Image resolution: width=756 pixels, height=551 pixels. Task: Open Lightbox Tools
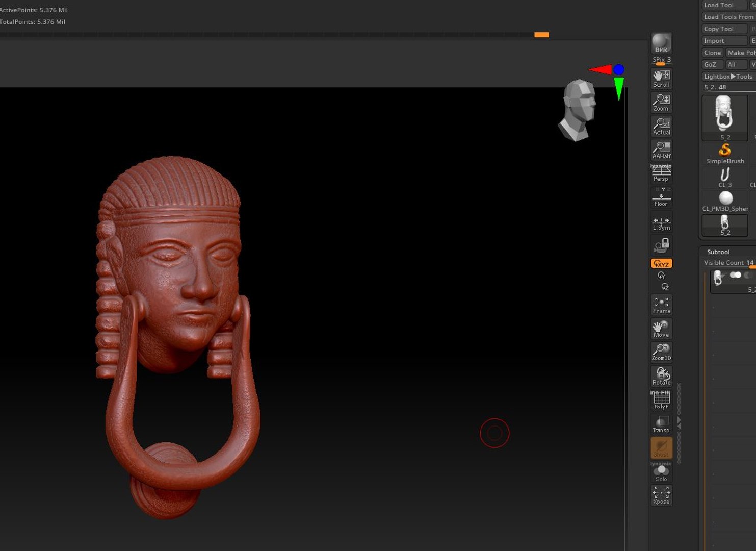click(x=728, y=77)
